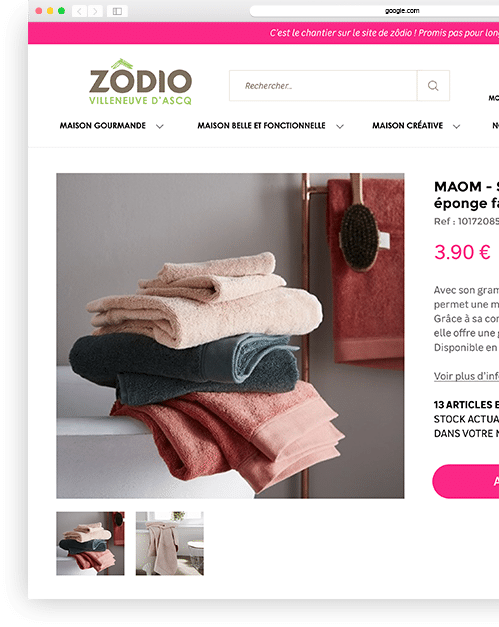Click the green fullscreen window dot
The image size is (499, 627).
[x=61, y=11]
